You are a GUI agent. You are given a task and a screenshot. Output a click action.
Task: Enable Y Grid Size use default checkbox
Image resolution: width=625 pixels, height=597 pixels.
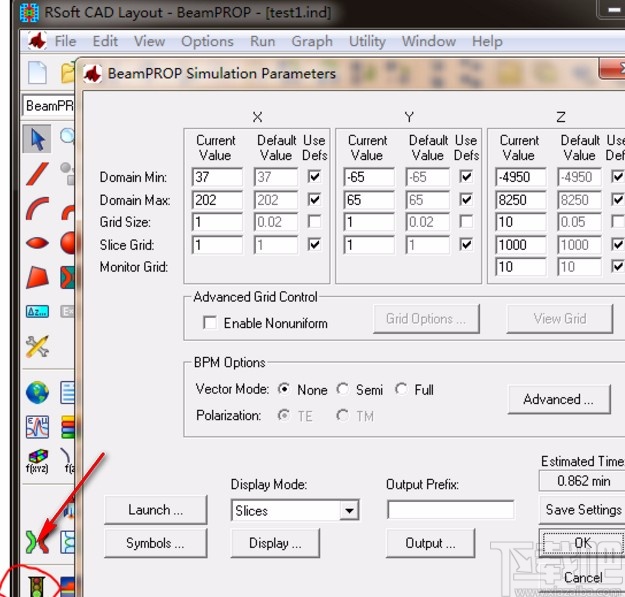[x=466, y=221]
